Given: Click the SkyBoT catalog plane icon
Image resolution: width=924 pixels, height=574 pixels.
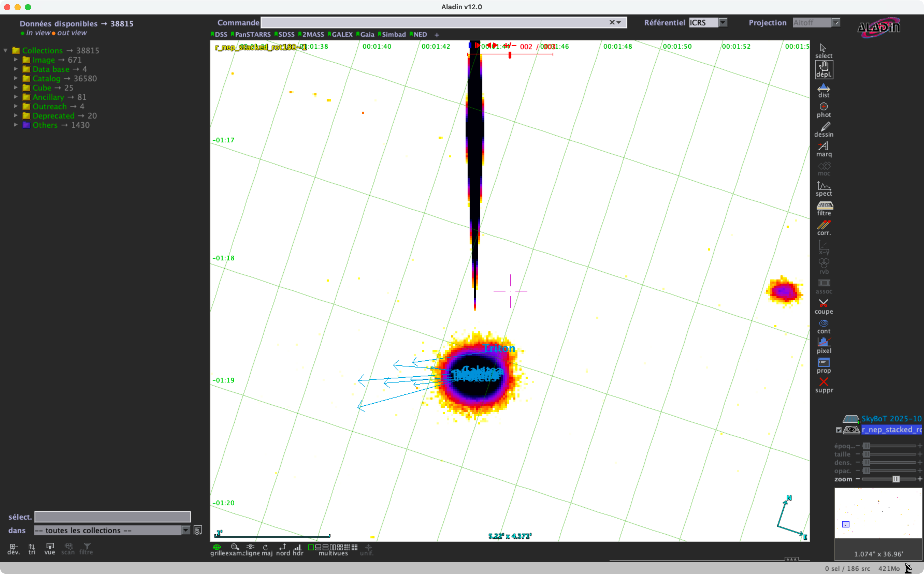Looking at the screenshot, I should pos(851,419).
